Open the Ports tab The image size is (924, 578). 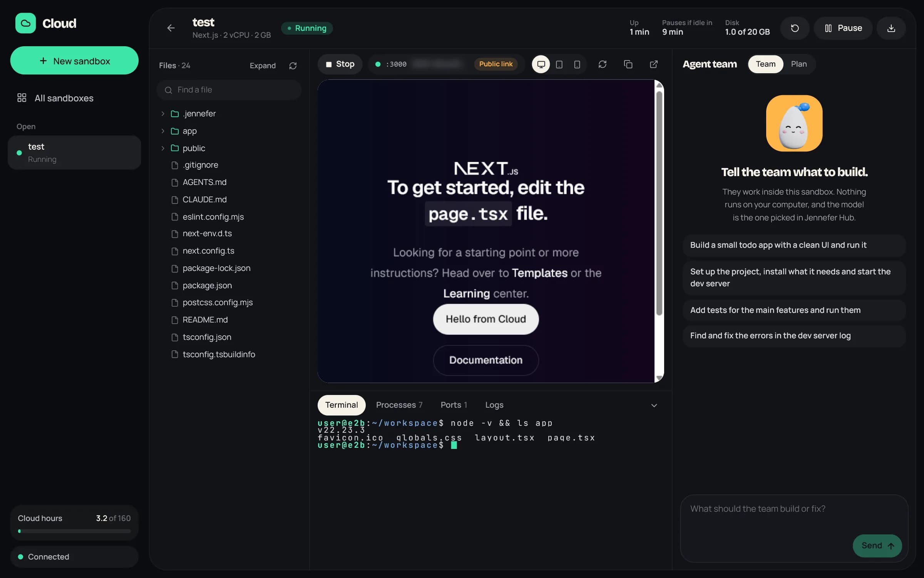(454, 405)
